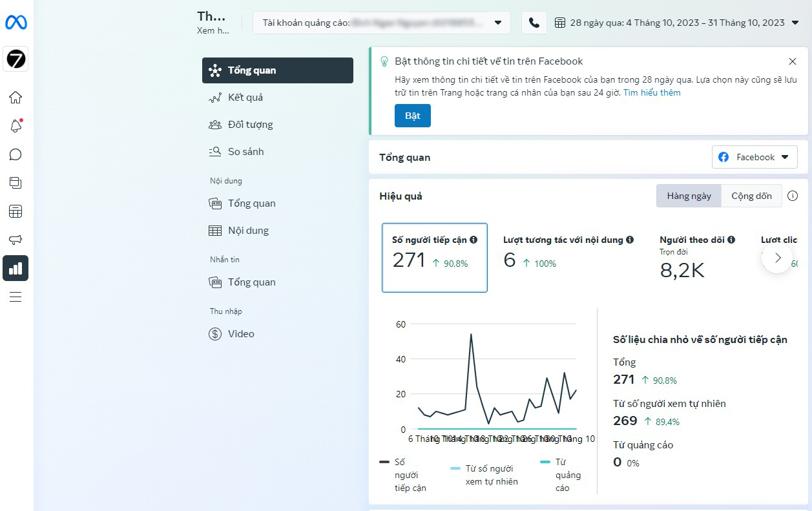Click the Insights bar chart icon
812x511 pixels.
(x=16, y=268)
